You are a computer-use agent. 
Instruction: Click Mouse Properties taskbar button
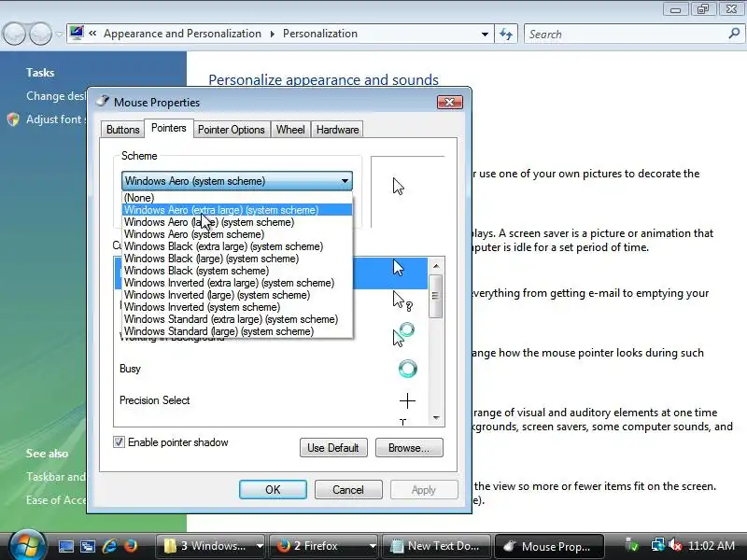point(550,546)
